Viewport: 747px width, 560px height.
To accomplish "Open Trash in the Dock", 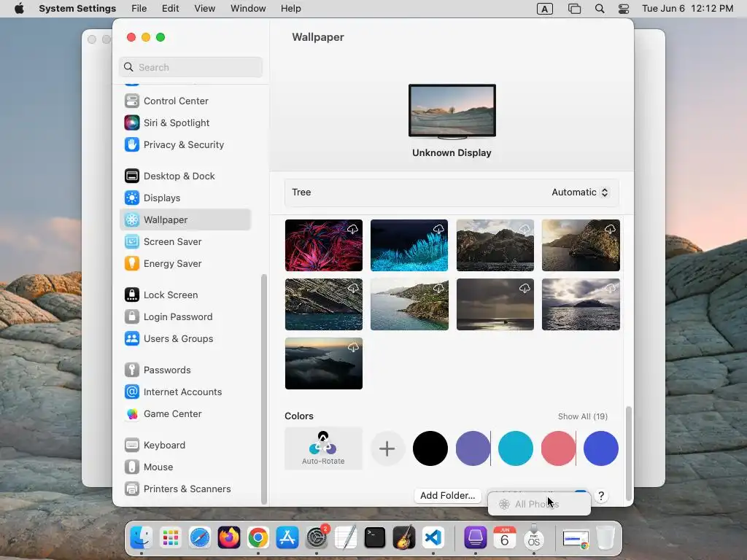I will tap(605, 538).
